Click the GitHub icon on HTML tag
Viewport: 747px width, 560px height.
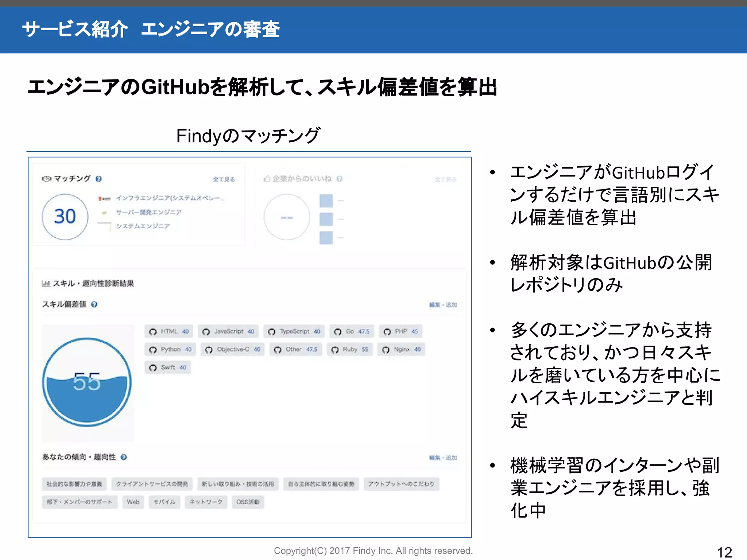(153, 332)
